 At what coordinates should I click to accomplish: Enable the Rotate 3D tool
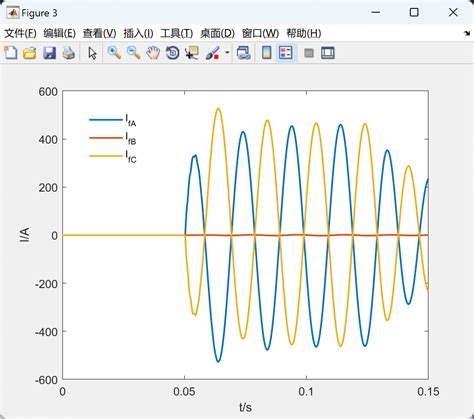(172, 53)
